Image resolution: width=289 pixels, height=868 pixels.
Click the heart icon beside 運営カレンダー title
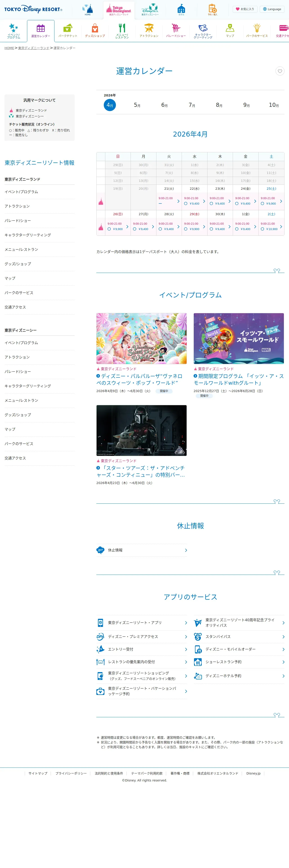[280, 71]
